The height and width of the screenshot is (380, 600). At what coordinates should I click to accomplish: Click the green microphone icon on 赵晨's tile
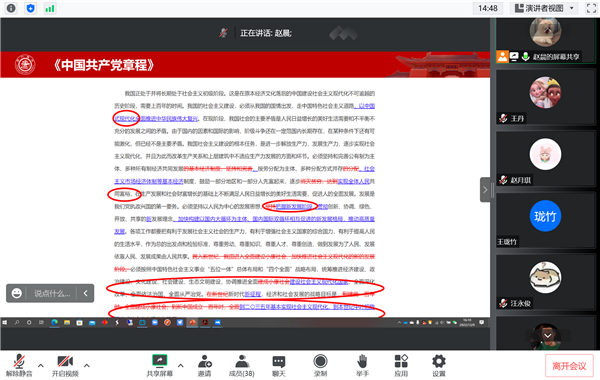tap(526, 57)
